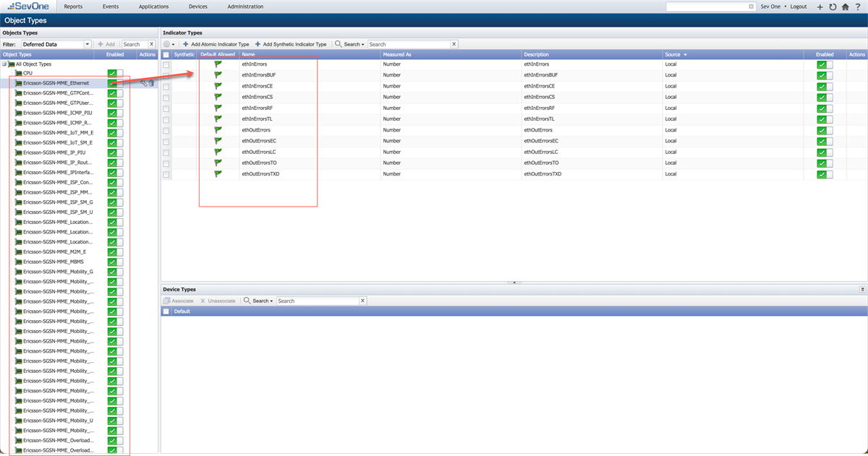Click the Logout link

[x=799, y=7]
